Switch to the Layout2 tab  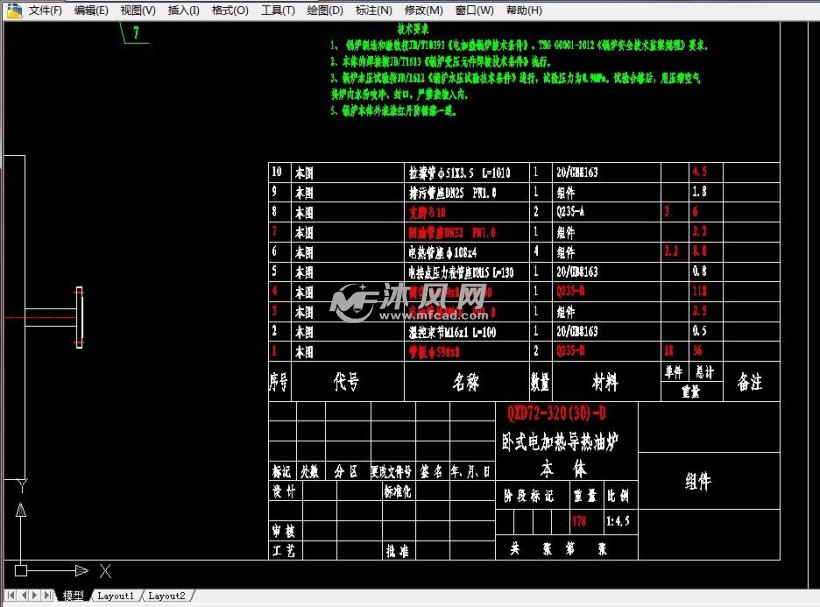(x=166, y=596)
